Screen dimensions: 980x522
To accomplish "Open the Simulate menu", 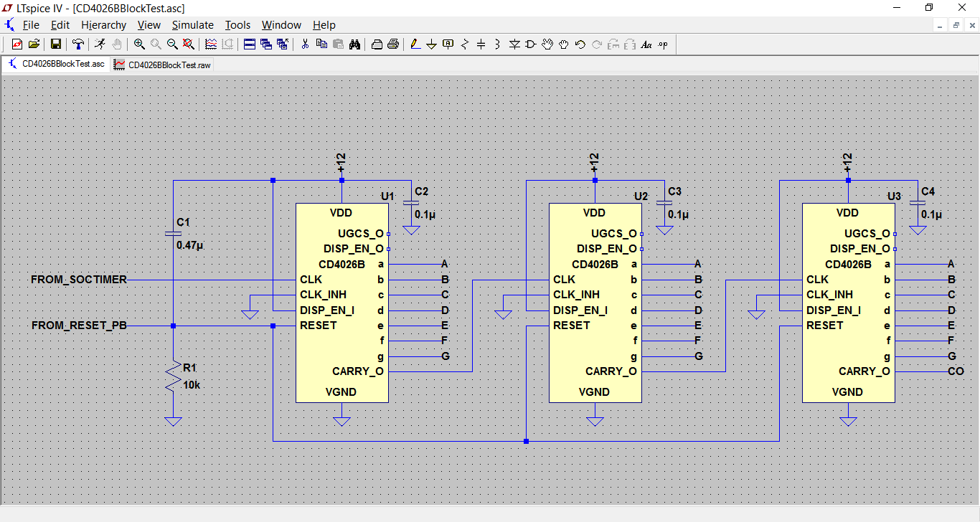I will tap(193, 25).
